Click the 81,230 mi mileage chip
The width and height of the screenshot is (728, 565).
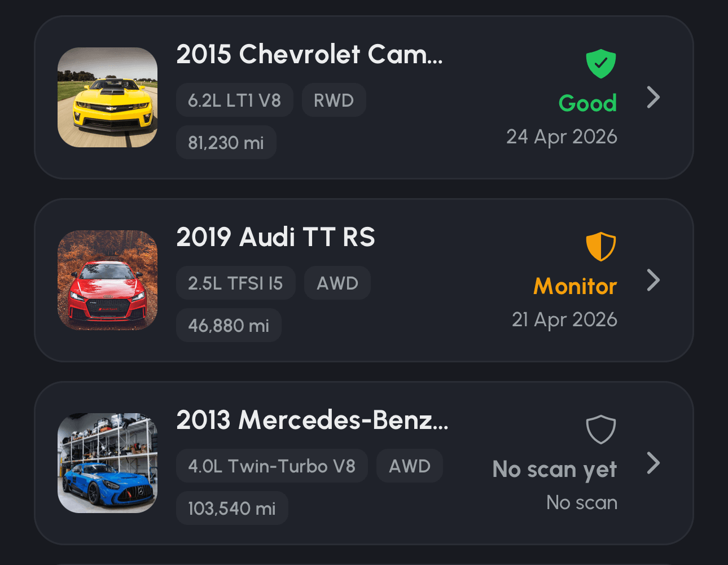pos(226,142)
